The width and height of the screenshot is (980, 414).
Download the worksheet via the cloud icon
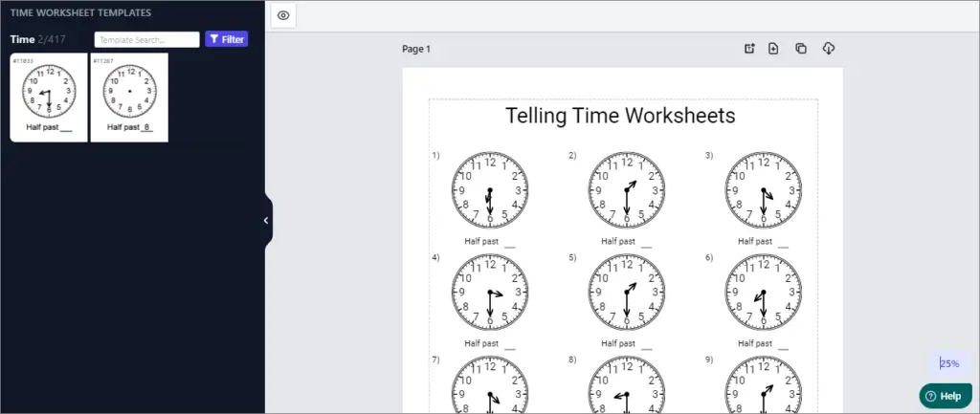828,49
